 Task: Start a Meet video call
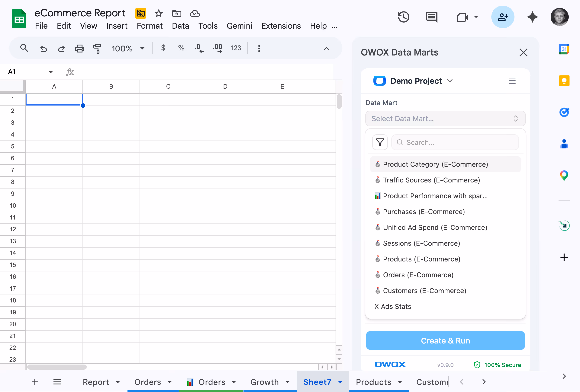click(x=462, y=17)
